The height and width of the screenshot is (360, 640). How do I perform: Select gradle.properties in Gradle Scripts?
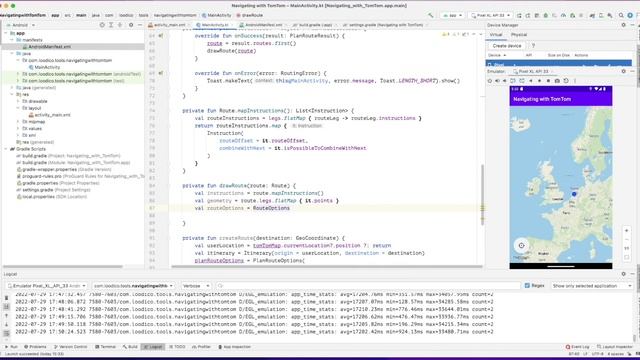pyautogui.click(x=58, y=183)
